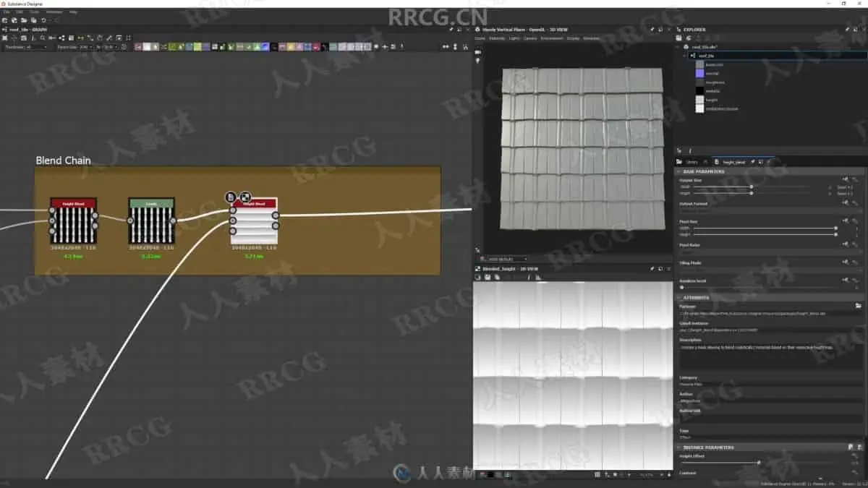Open the Display menu in 3D view

(x=573, y=38)
